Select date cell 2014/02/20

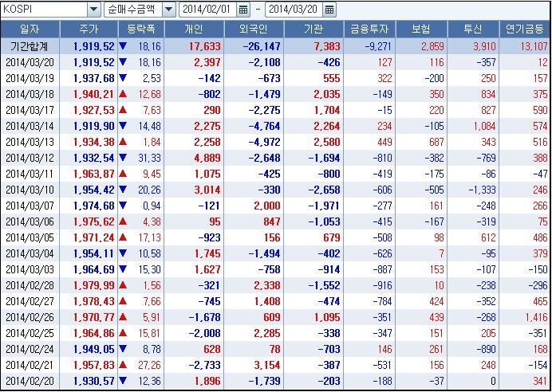point(30,381)
